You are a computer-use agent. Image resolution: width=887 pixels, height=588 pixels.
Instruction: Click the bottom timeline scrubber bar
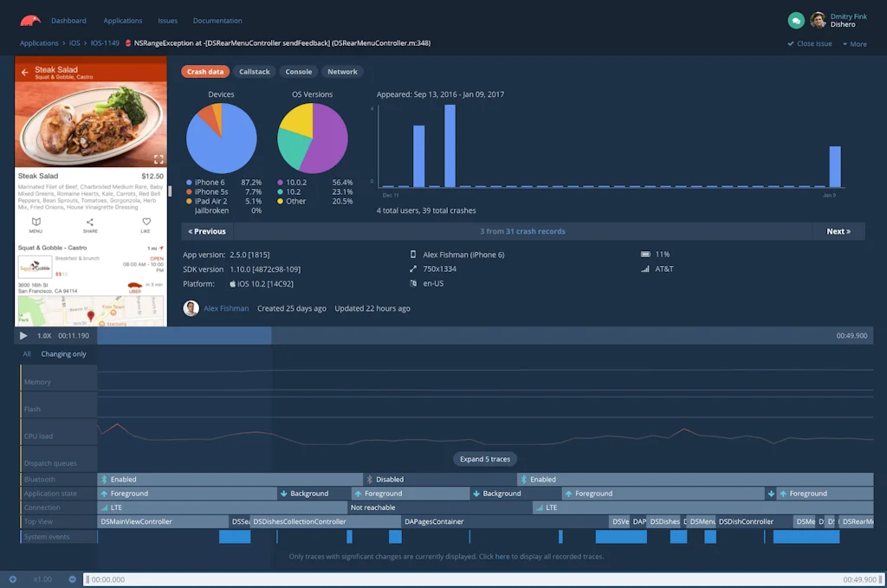pyautogui.click(x=482, y=579)
